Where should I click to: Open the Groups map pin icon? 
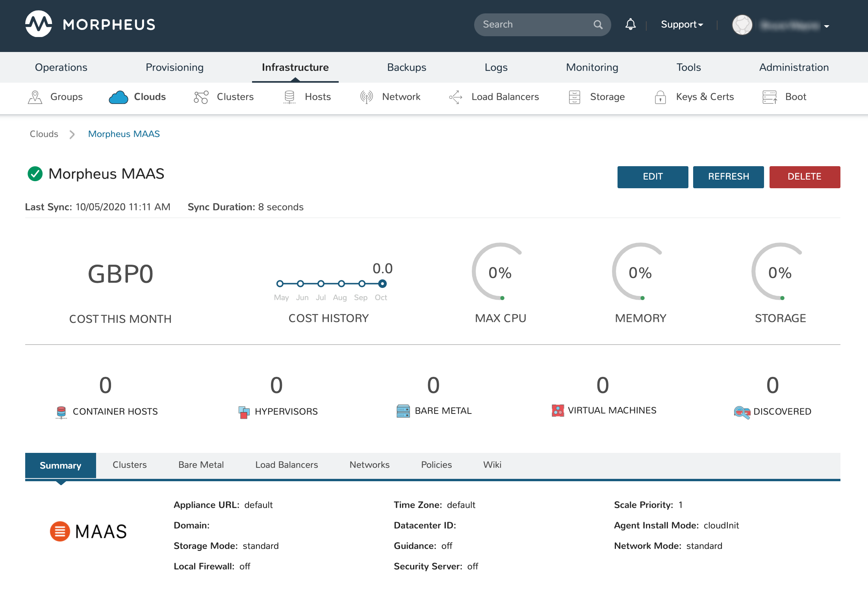coord(35,97)
